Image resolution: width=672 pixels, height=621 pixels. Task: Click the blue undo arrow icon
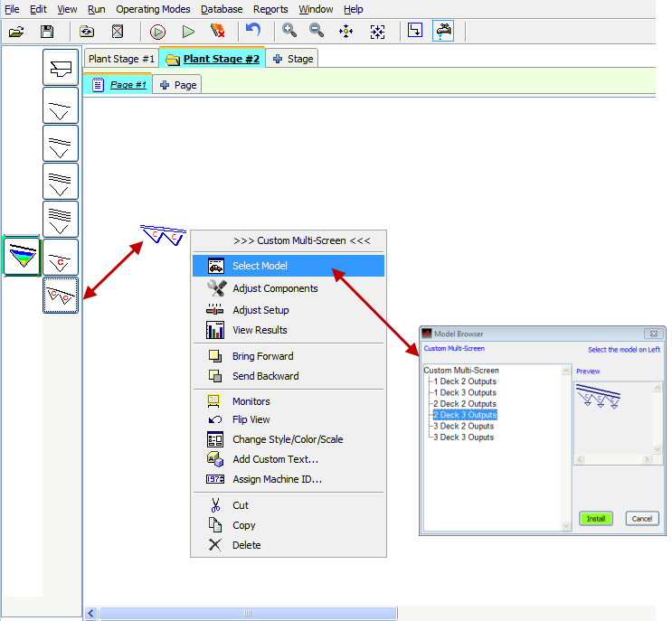254,31
